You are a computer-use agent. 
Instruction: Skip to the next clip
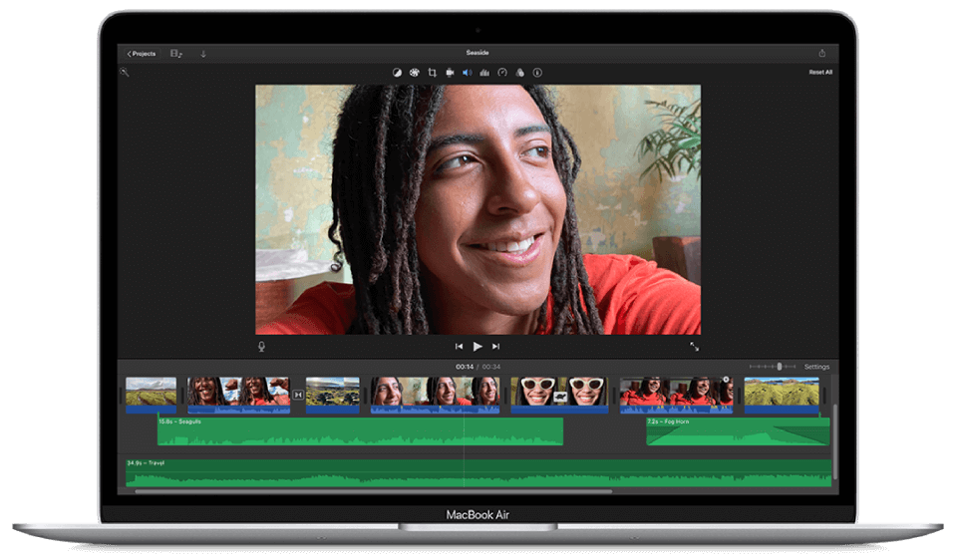[495, 347]
